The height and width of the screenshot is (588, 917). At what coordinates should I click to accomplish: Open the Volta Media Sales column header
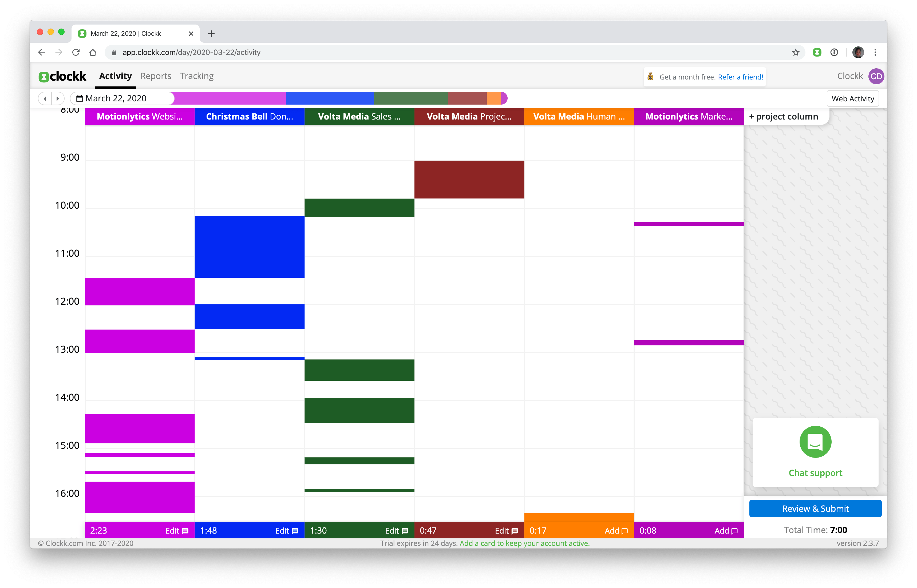(x=359, y=117)
